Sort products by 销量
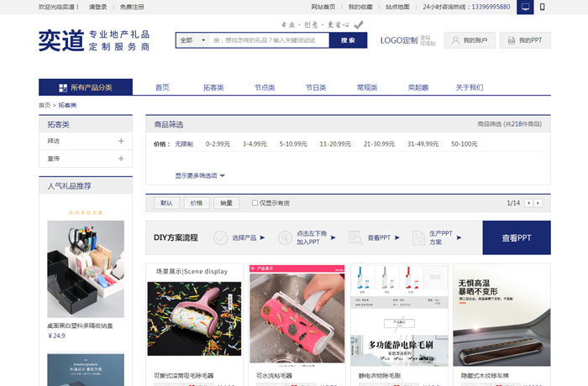Screen dimensions: 588x386 pos(225,203)
